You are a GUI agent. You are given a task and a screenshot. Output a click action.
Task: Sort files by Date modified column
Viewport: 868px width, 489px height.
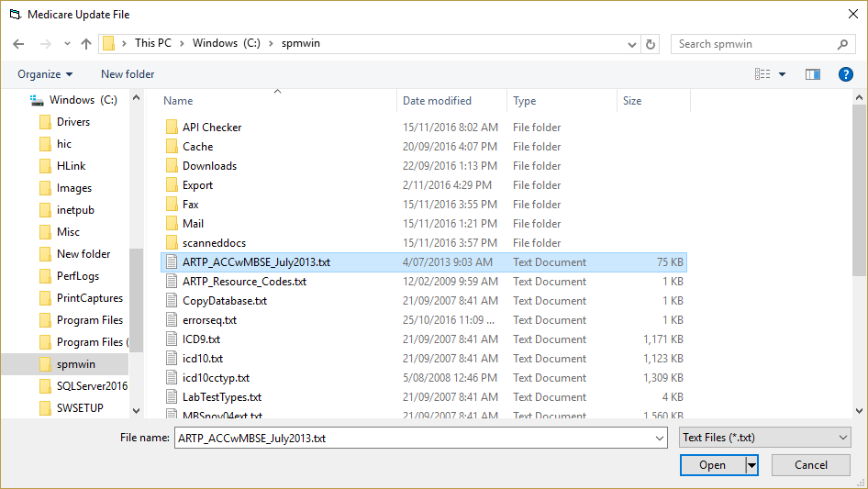pos(438,101)
